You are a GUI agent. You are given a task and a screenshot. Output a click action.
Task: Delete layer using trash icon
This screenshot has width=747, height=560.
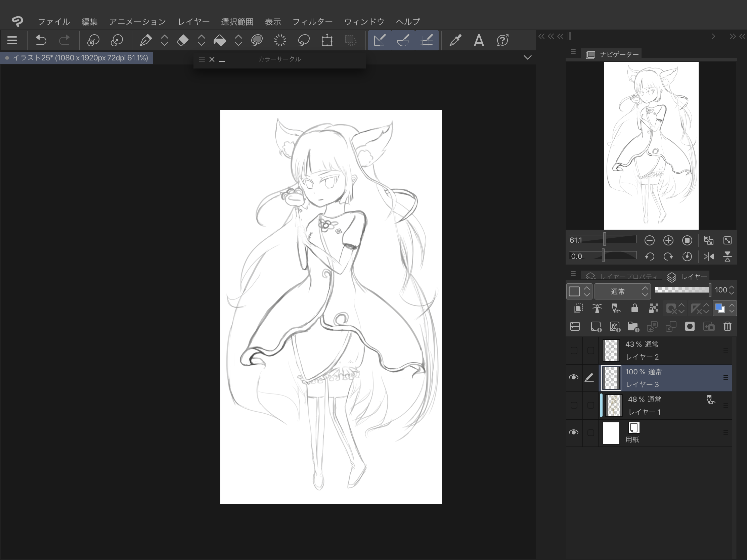click(x=727, y=326)
